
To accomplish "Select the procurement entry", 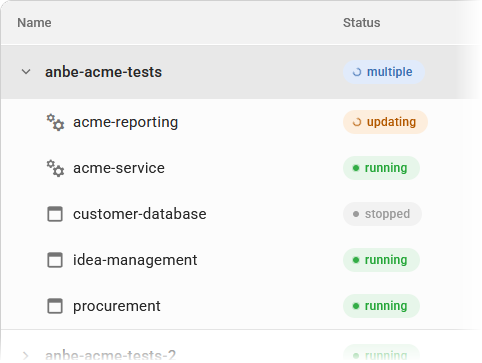I will coord(117,306).
